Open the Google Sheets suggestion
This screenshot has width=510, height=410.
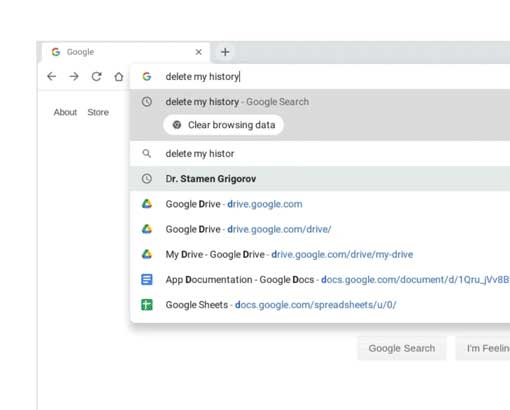coord(320,305)
